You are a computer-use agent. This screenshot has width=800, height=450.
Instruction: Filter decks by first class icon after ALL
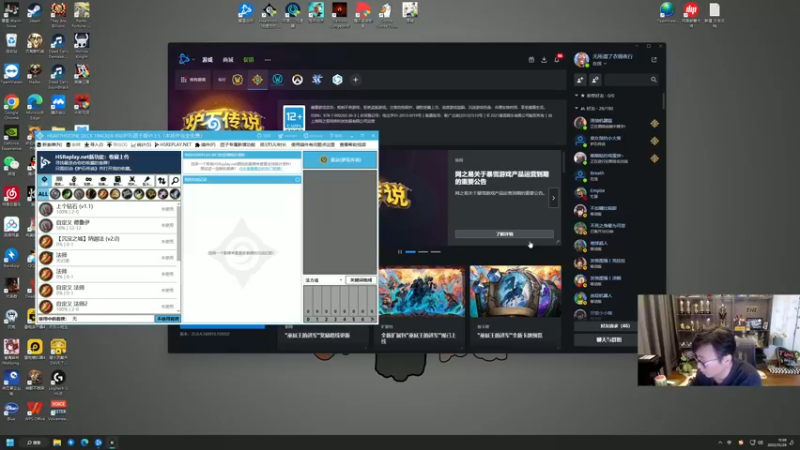coord(55,194)
